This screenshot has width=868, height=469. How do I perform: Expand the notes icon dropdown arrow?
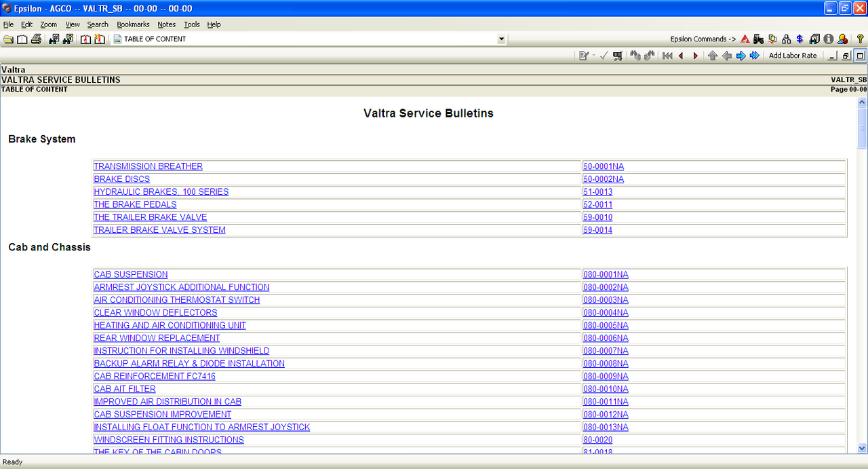tap(593, 56)
